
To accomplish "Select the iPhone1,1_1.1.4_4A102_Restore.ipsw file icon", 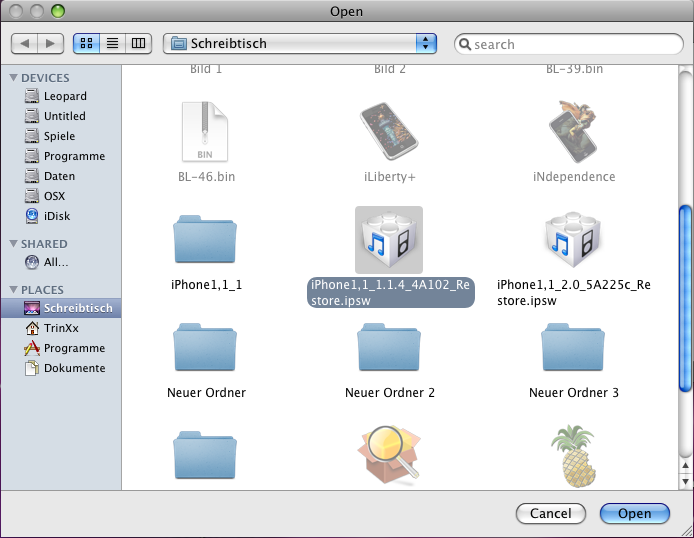I will (389, 240).
